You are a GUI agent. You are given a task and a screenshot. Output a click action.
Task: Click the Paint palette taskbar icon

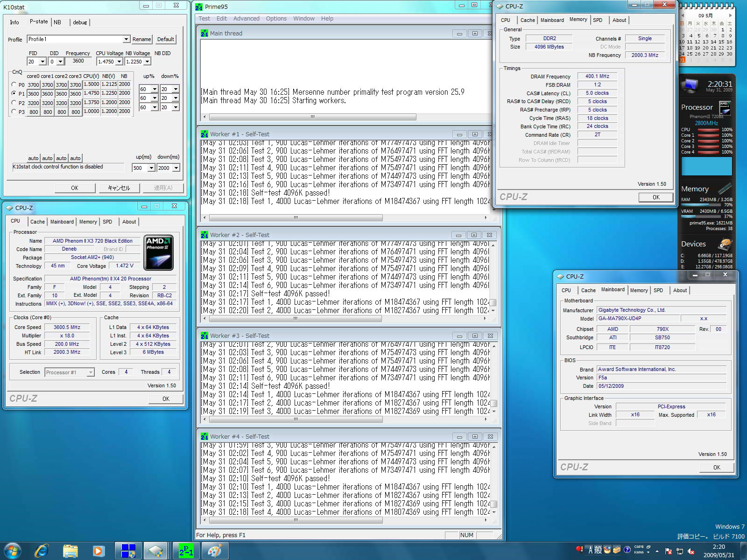pos(214,551)
